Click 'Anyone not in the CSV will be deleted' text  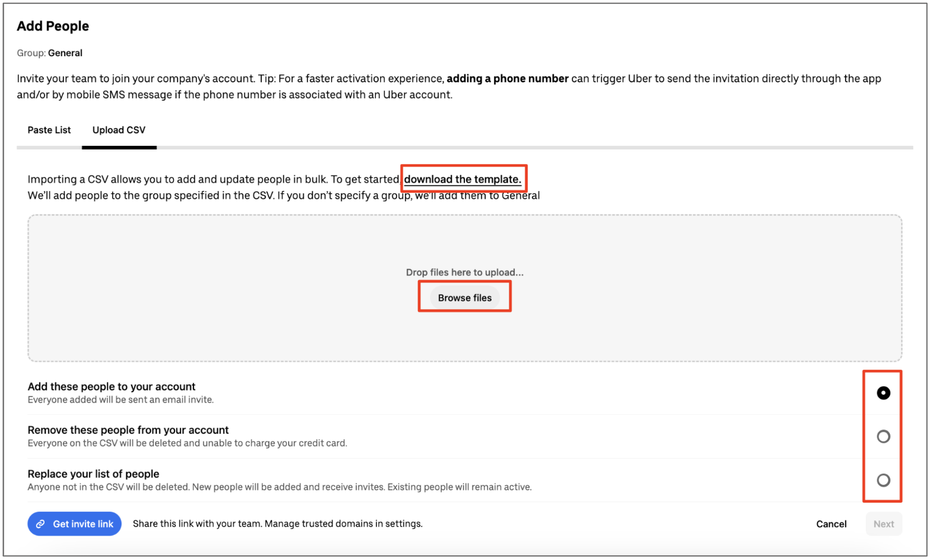click(x=279, y=487)
